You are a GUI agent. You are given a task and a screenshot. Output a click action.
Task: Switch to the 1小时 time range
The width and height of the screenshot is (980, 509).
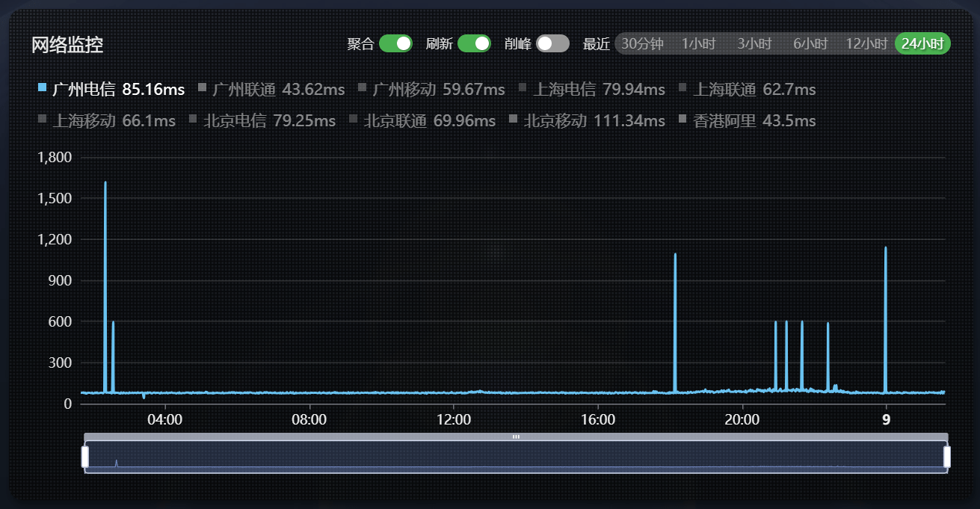pos(699,44)
